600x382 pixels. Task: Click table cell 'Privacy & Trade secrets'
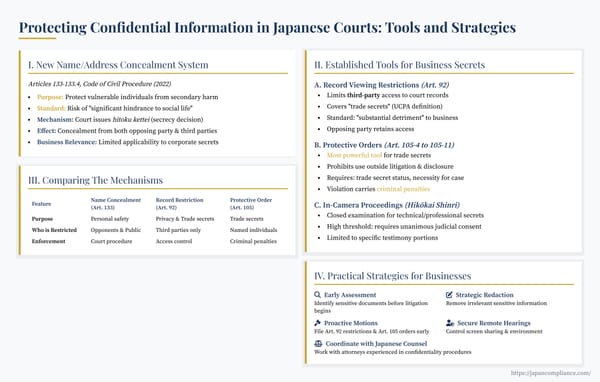184,219
